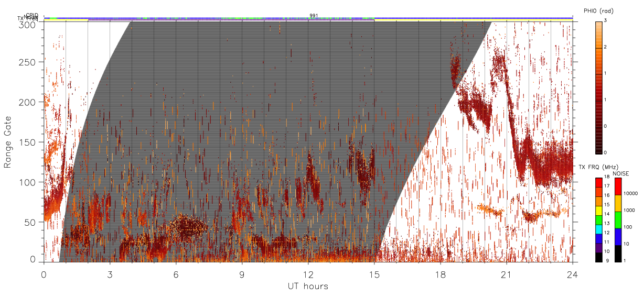This screenshot has width=644, height=297.
Task: Click the "1" tick in NOISE legend
Action: 626,261
